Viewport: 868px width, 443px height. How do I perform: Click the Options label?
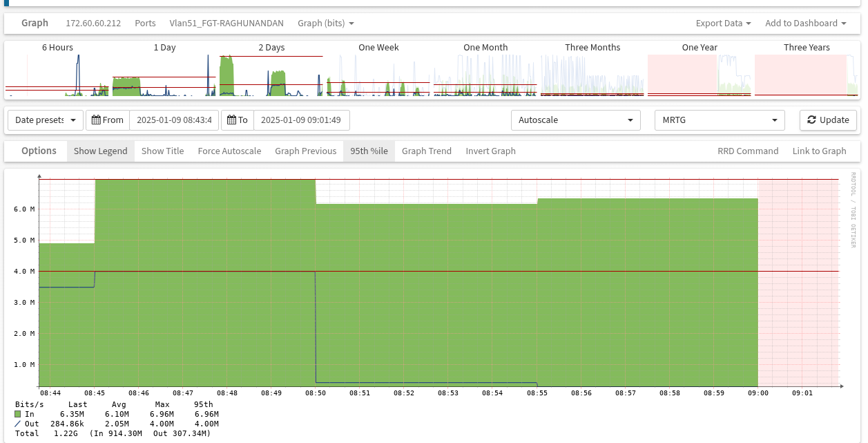39,151
